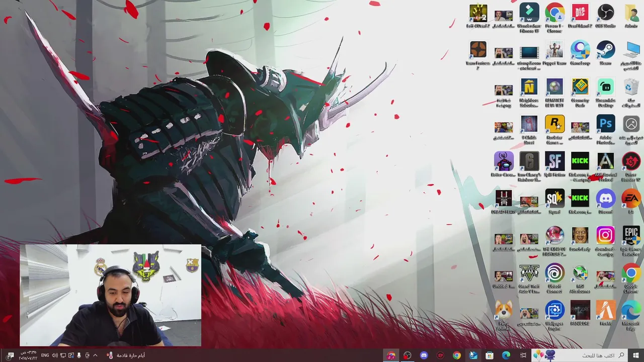Open Discord desktop shortcut
Image resolution: width=644 pixels, height=362 pixels.
pyautogui.click(x=606, y=202)
